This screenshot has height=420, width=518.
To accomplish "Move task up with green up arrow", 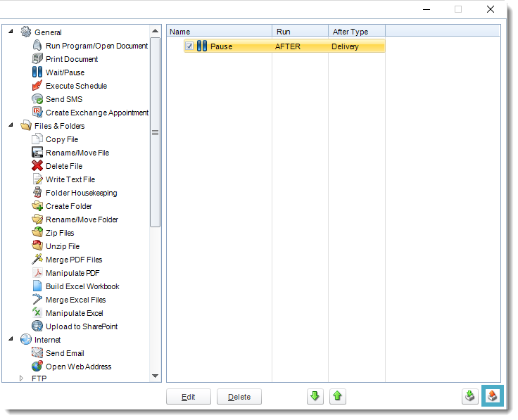I will (x=337, y=396).
